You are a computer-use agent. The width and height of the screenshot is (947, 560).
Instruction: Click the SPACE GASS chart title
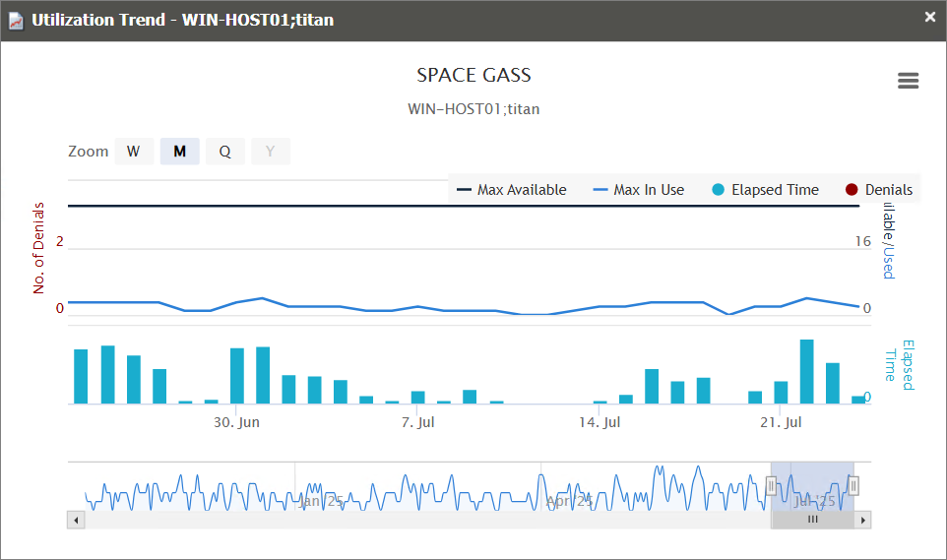click(x=473, y=75)
